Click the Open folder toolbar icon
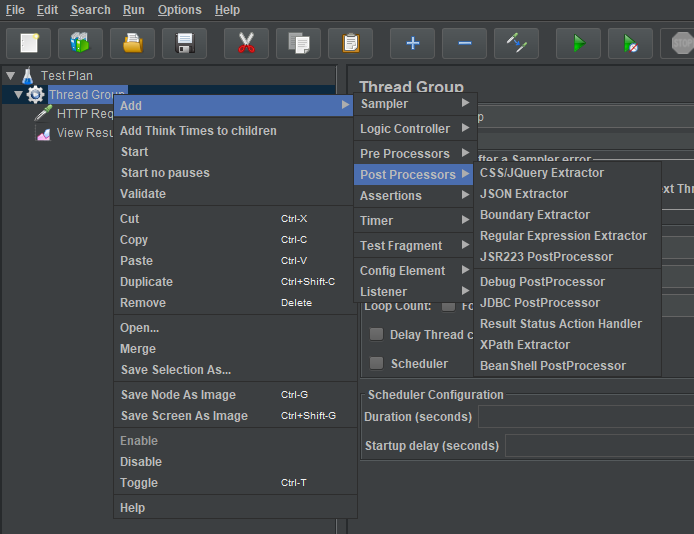694x534 pixels. point(132,43)
